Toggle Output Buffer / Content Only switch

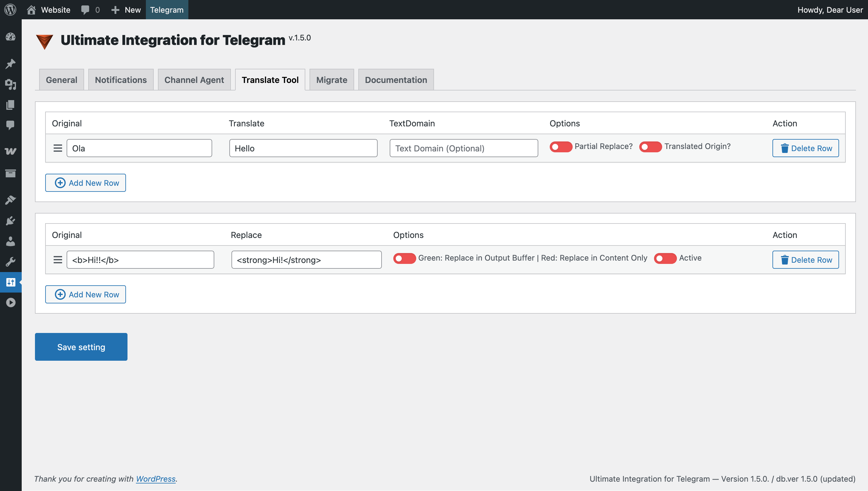[x=404, y=258]
